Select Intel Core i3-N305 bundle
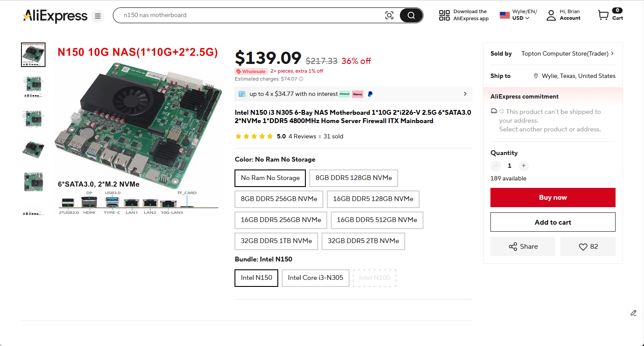This screenshot has width=644, height=346. click(315, 278)
